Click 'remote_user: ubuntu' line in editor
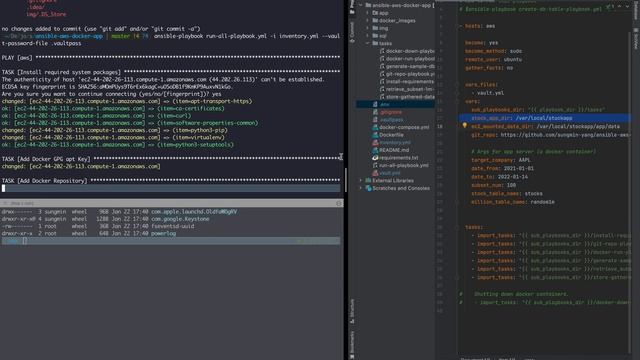The height and width of the screenshot is (360, 640). pos(493,59)
